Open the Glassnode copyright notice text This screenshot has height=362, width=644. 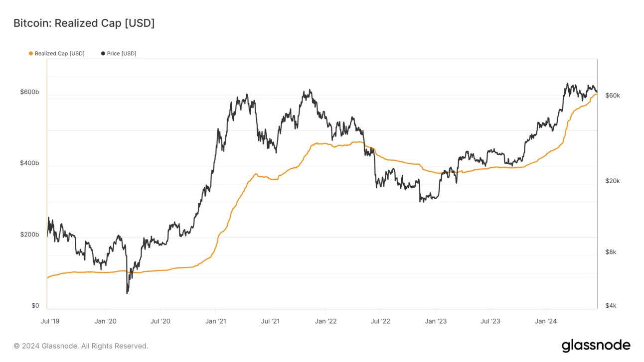(x=81, y=346)
